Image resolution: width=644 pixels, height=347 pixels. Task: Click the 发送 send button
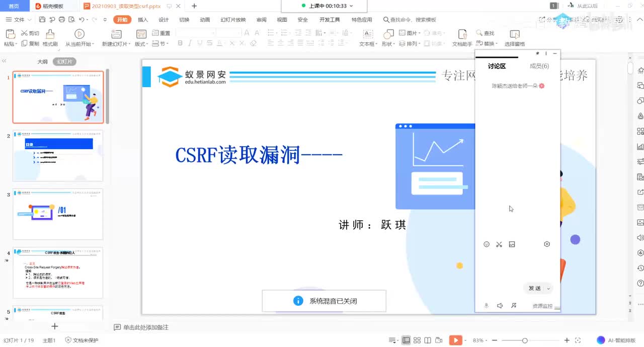pyautogui.click(x=534, y=288)
